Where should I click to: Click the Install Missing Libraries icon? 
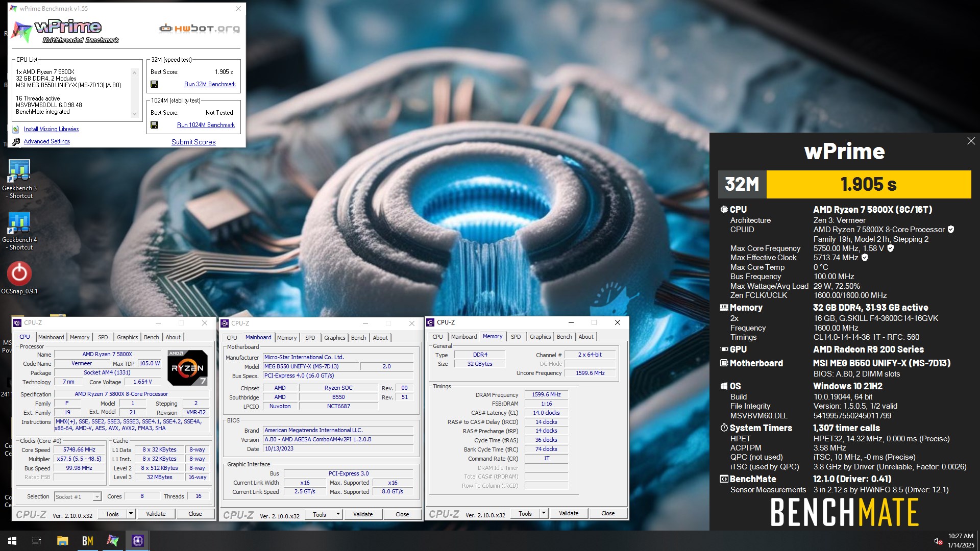[x=16, y=130]
